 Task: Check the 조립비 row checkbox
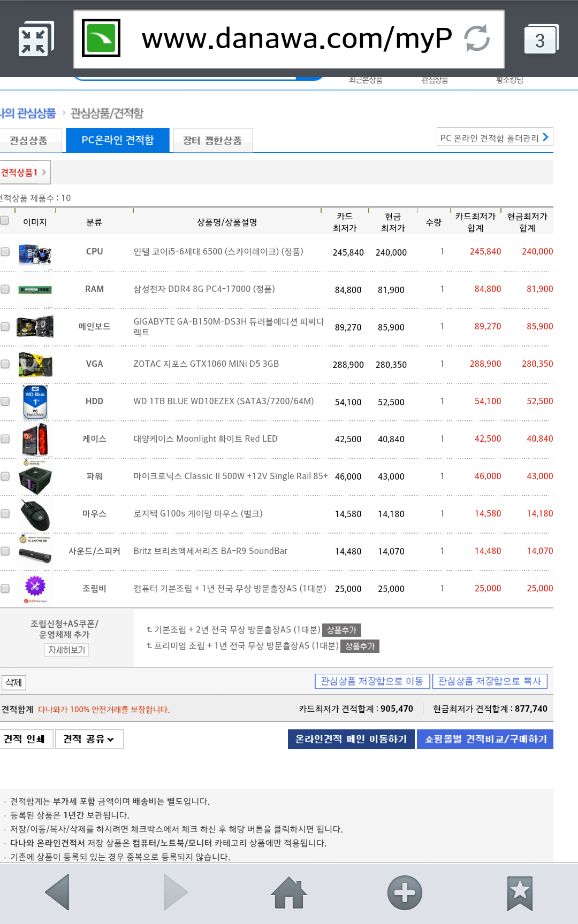5,588
